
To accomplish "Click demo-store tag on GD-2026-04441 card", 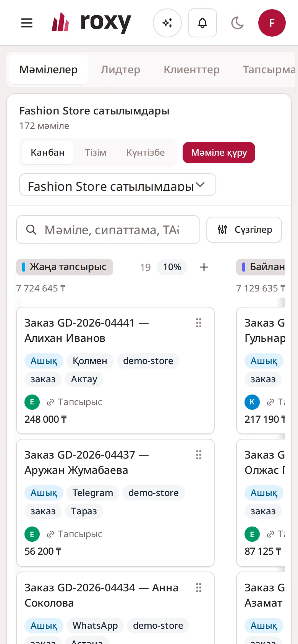I will 148,361.
